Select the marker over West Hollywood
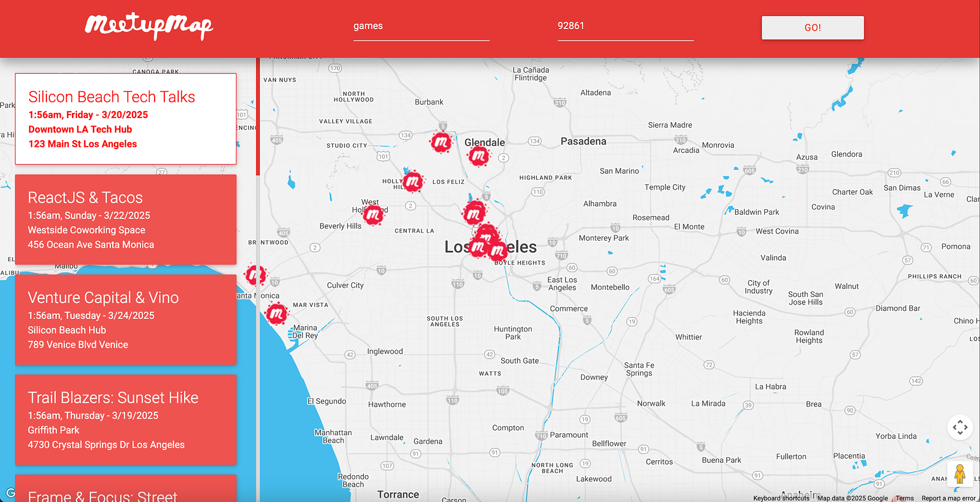 point(373,215)
